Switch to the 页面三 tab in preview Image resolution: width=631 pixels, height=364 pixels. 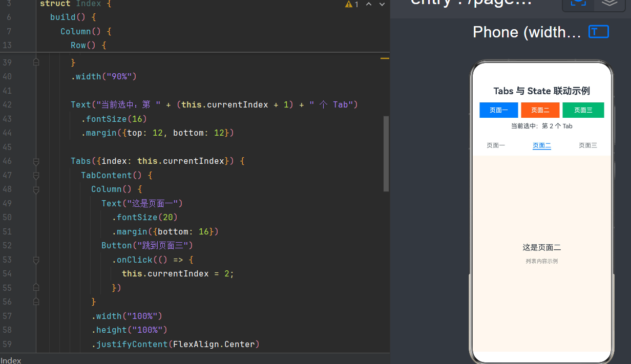pos(588,145)
